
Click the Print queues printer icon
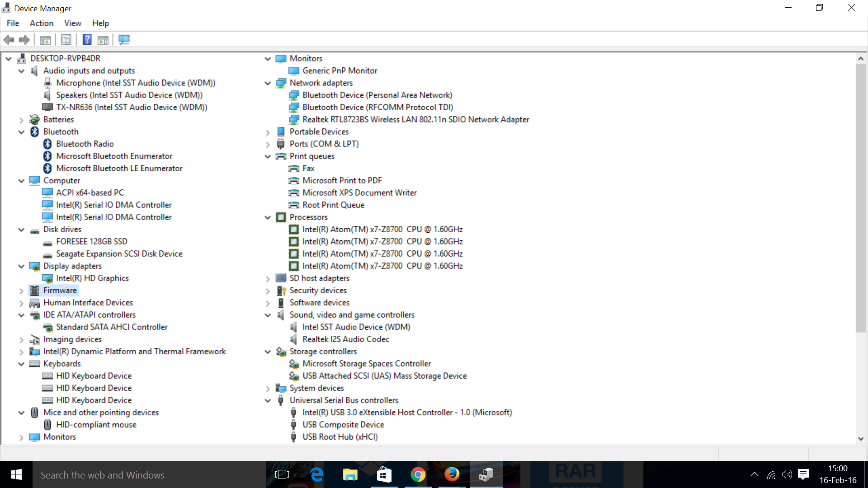point(281,156)
